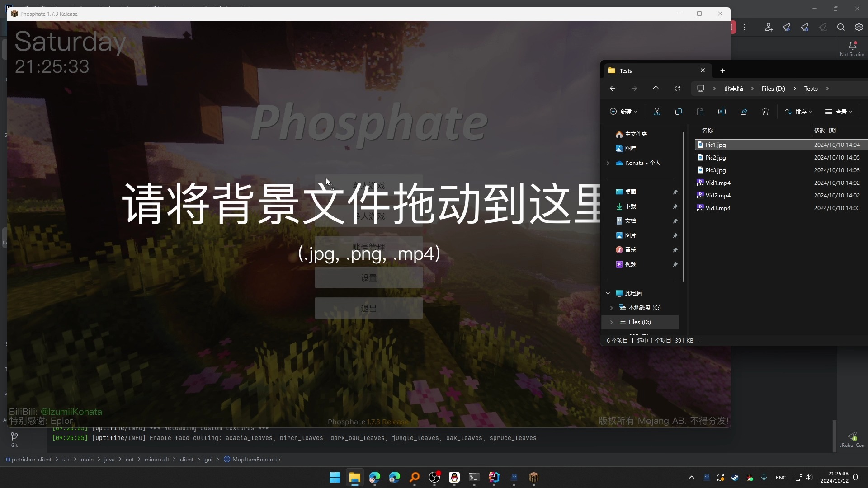Open the JRebel Console tool window
This screenshot has width=868, height=488.
point(853,440)
